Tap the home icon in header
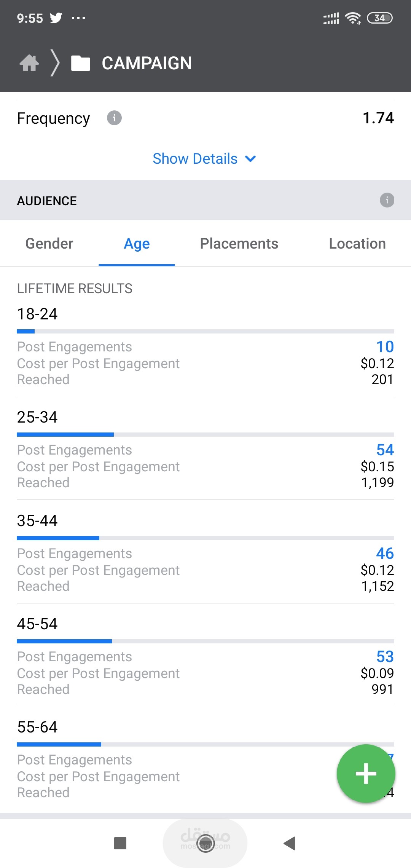The height and width of the screenshot is (868, 411). [x=29, y=63]
